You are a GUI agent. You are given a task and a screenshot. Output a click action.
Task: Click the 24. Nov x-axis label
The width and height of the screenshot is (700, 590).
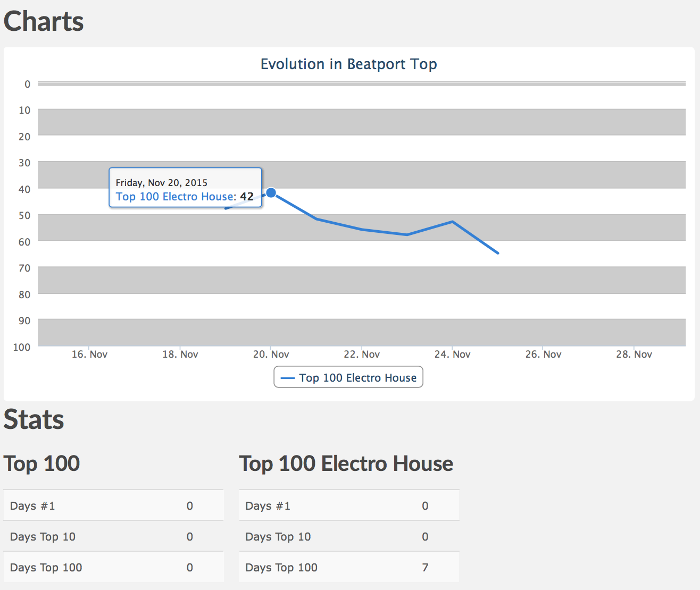(452, 355)
